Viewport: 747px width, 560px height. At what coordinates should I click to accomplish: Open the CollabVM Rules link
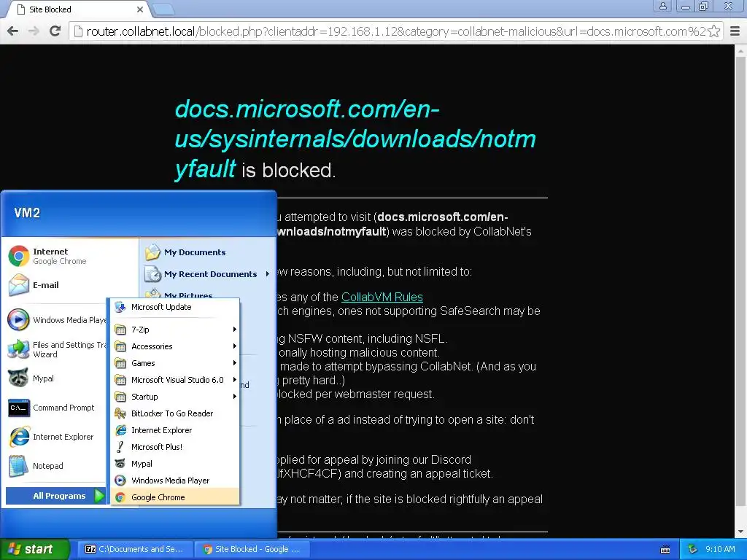(x=382, y=297)
